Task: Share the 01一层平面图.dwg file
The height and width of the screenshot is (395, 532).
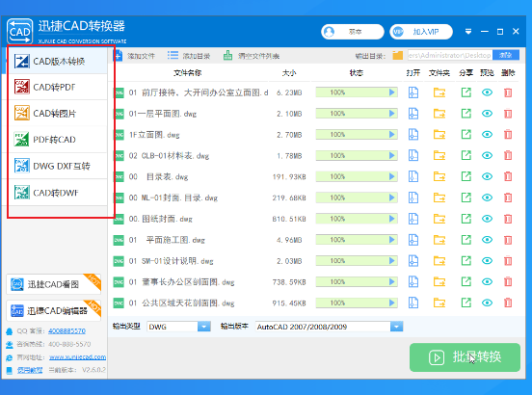Action: pos(466,114)
